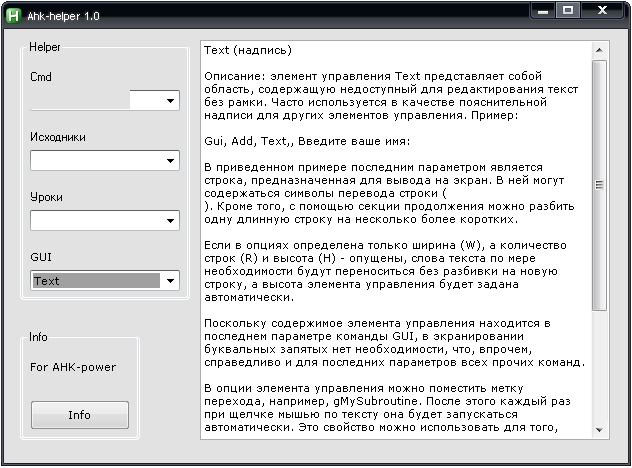Screen dimensions: 632x468
Task: Click the 'Уроки' label
Action: point(46,197)
